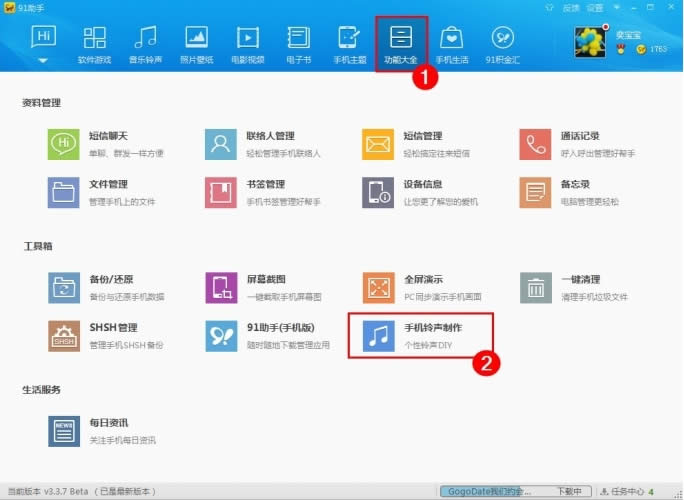Viewport: 684px width, 500px height.
Task: Open SHSH管理 gear icon
Action: 64,336
